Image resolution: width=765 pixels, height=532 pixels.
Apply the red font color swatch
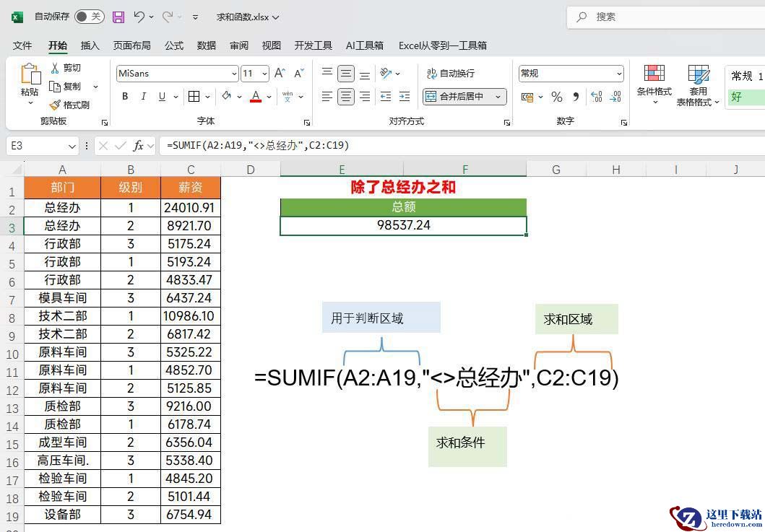pyautogui.click(x=255, y=97)
